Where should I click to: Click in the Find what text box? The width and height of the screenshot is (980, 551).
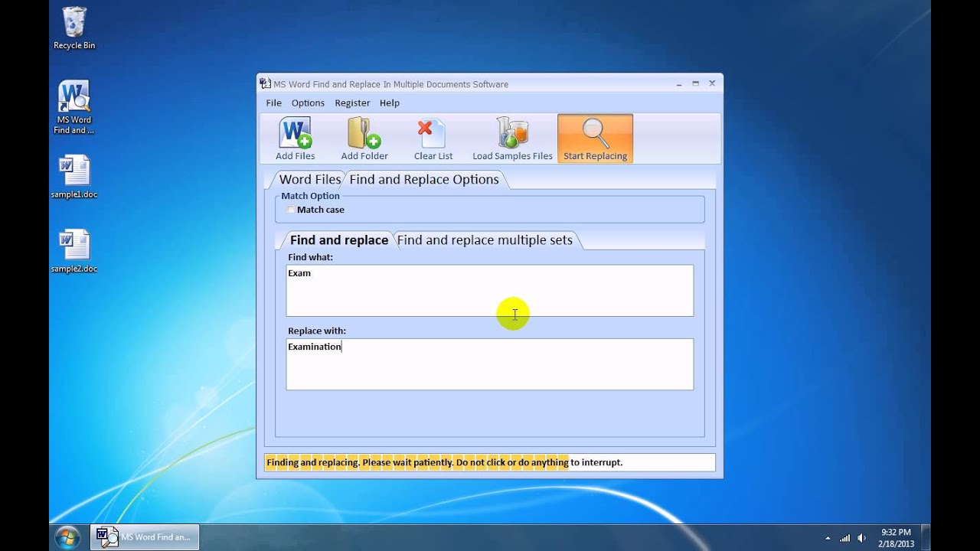490,291
